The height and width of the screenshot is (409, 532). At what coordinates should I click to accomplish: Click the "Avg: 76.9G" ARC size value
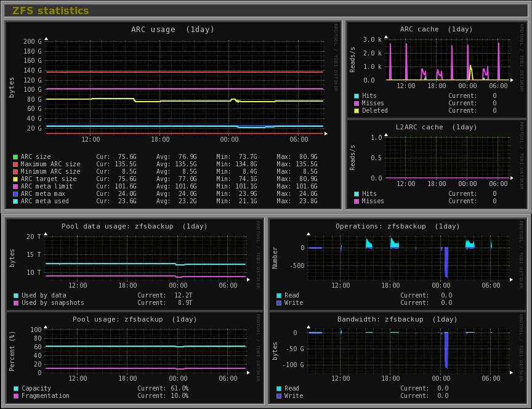(177, 157)
